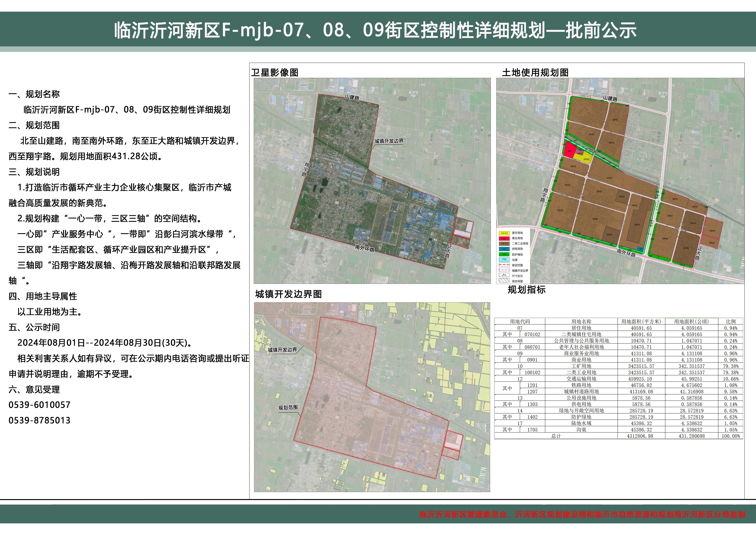This screenshot has height=534, width=756.
Task: Click the 用地代码 table header
Action: (x=520, y=321)
